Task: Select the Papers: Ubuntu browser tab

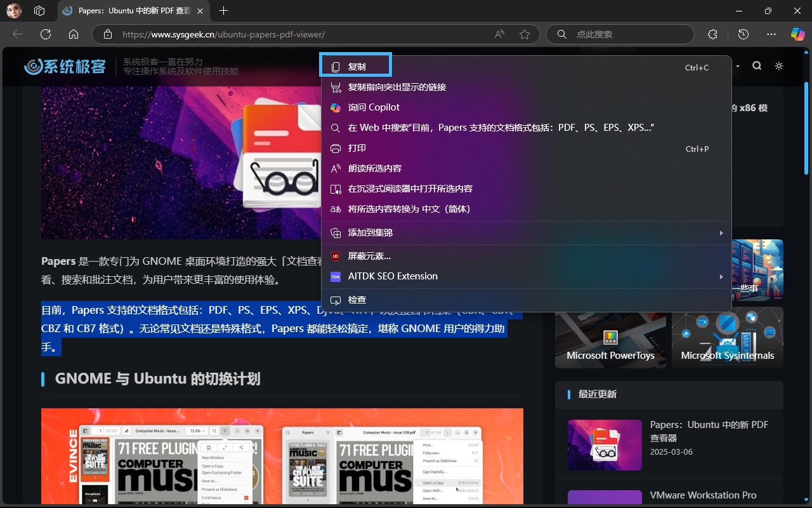Action: (134, 11)
